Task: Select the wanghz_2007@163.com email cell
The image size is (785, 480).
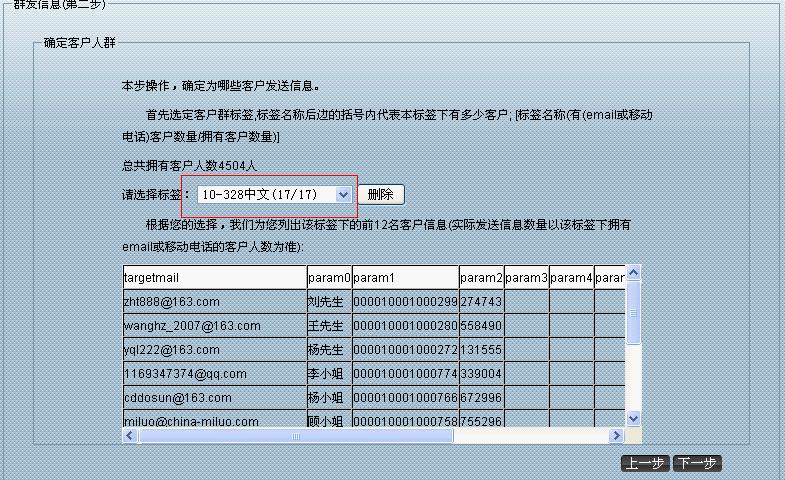Action: click(214, 326)
